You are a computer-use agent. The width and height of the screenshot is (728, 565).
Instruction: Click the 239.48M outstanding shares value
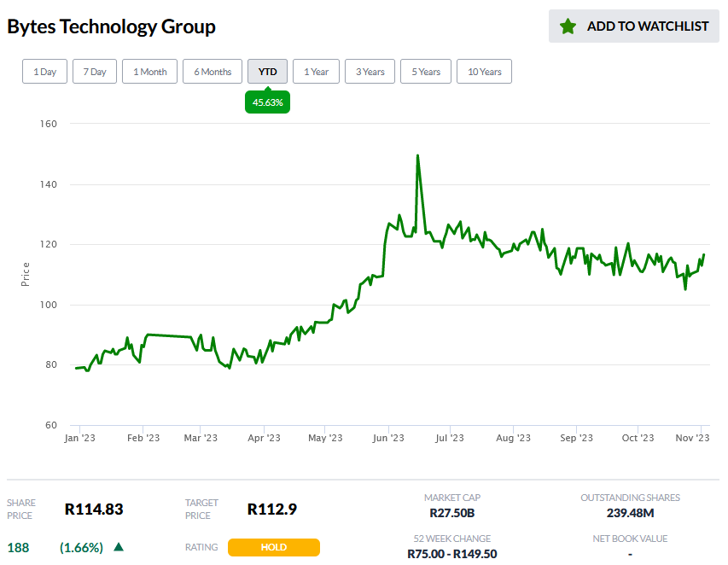click(x=630, y=513)
